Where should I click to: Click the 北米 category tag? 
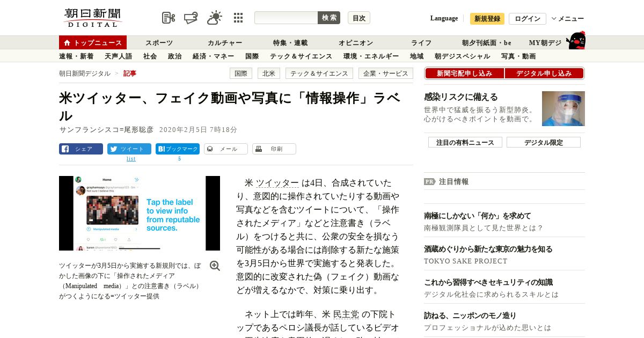coord(269,74)
